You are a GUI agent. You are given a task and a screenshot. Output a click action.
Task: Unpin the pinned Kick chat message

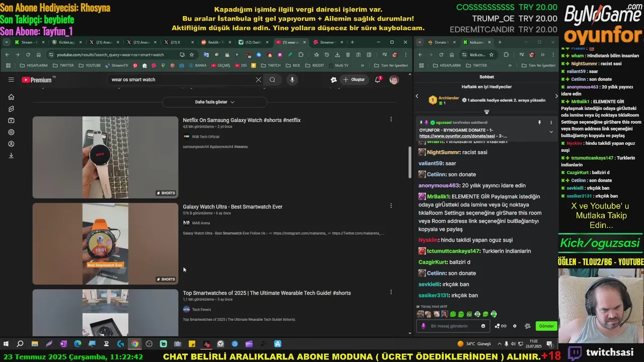[x=539, y=122]
